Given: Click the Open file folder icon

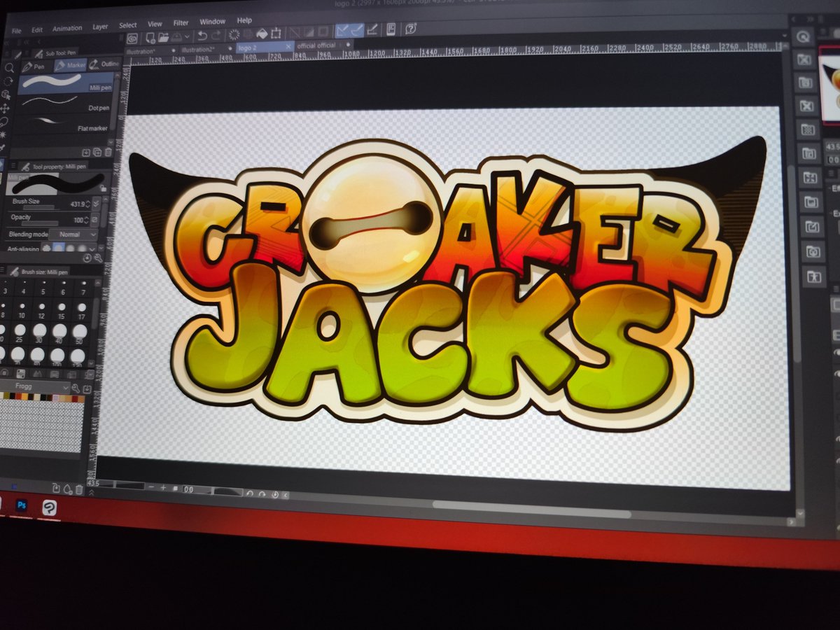Looking at the screenshot, I should pyautogui.click(x=163, y=37).
